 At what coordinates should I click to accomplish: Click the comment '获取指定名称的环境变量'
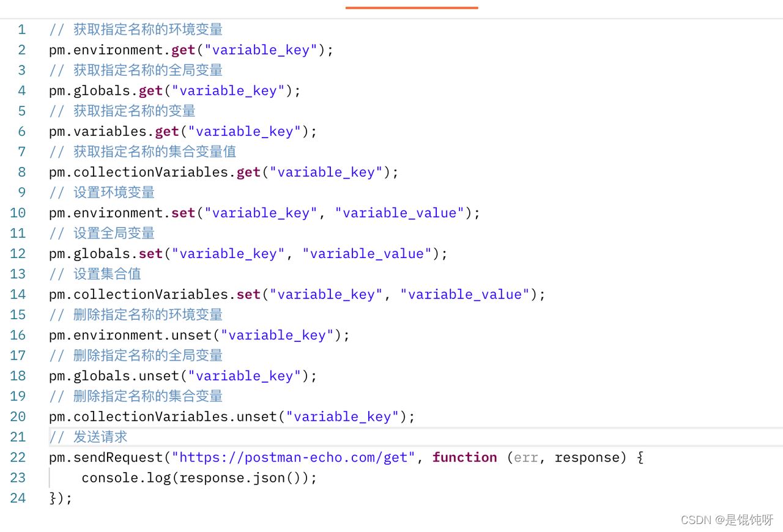148,29
